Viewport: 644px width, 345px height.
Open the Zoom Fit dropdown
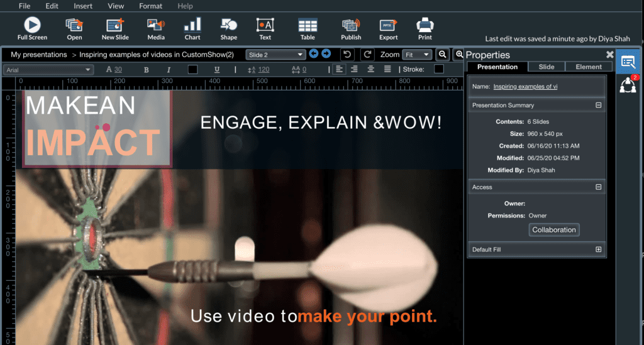pos(417,55)
